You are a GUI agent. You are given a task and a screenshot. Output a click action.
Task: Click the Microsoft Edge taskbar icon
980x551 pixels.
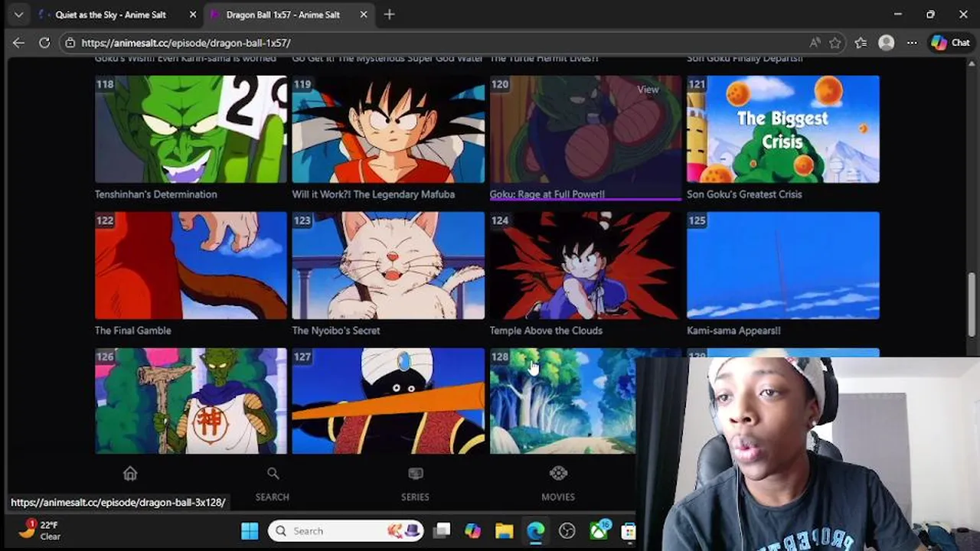pos(535,531)
